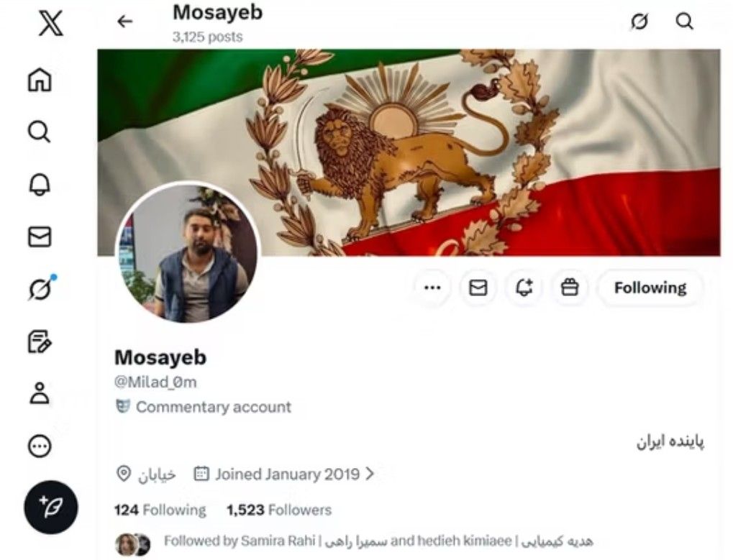Expand the Joined January 2019 chevron
Screen dimensions: 733x560
click(370, 474)
